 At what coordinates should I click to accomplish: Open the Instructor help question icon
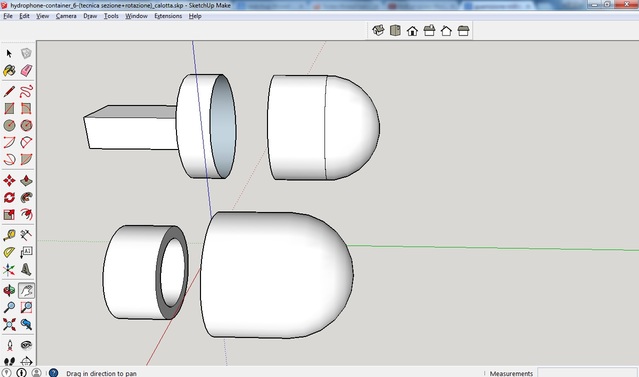[53, 373]
